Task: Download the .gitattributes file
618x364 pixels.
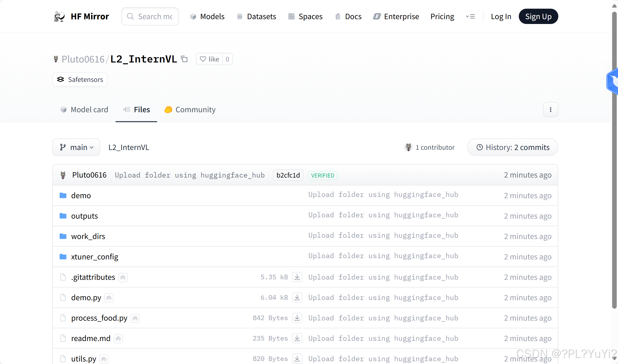Action: pos(297,277)
